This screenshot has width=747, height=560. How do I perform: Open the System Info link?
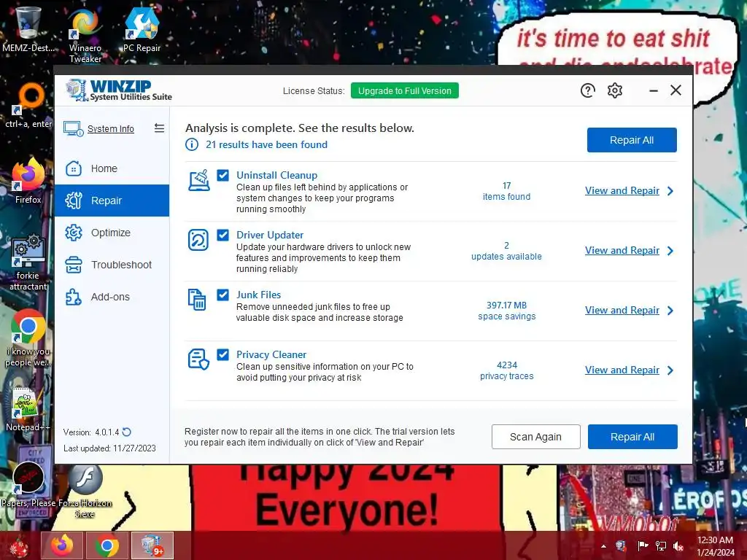(111, 128)
